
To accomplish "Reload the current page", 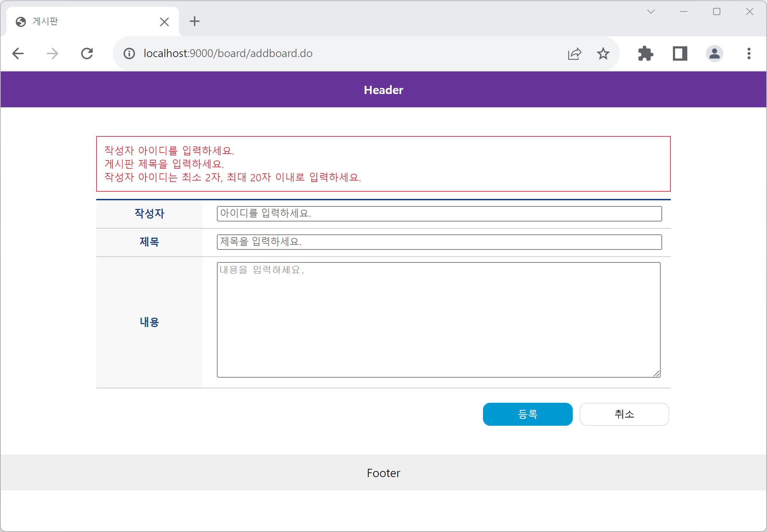I will [x=87, y=54].
